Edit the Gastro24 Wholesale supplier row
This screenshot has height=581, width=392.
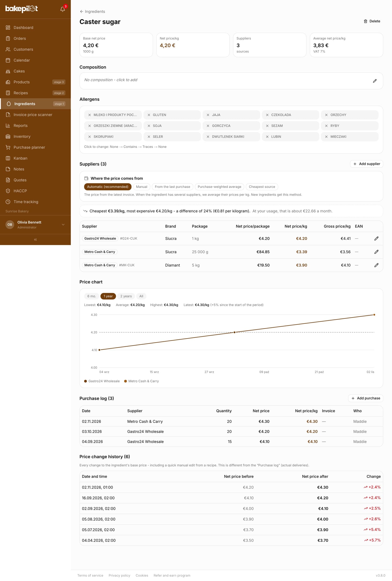376,238
